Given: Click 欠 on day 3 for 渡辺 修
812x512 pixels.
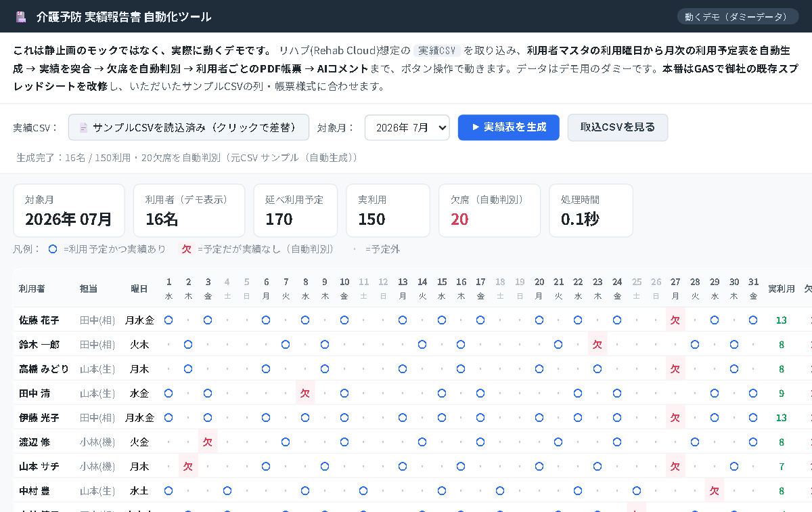Looking at the screenshot, I should (208, 442).
